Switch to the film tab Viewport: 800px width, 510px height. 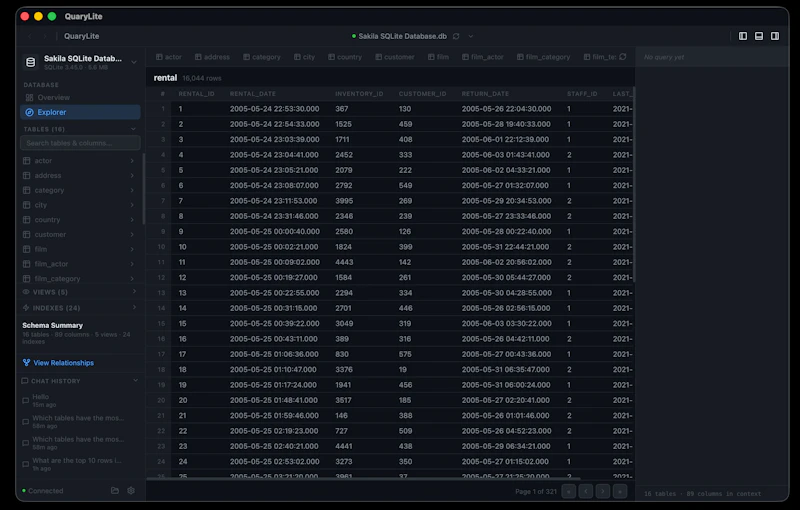click(438, 57)
